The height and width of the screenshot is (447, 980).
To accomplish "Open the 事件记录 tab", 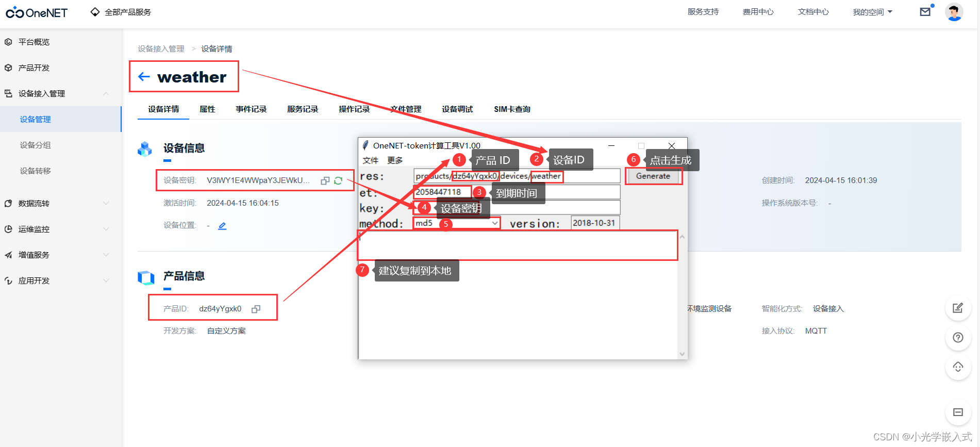I will pos(251,109).
